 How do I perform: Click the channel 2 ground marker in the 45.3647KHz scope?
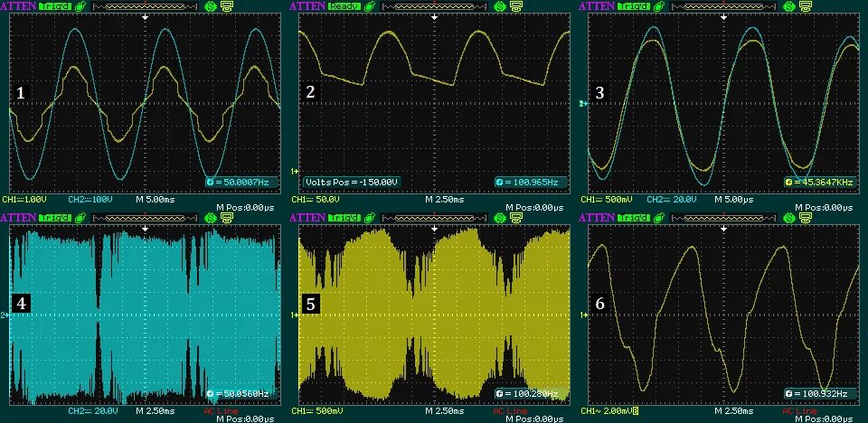click(x=583, y=104)
